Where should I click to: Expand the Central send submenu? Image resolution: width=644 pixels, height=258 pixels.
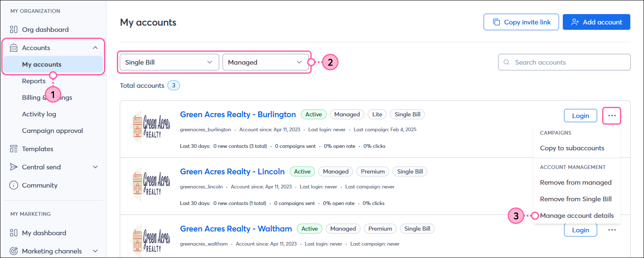click(95, 167)
